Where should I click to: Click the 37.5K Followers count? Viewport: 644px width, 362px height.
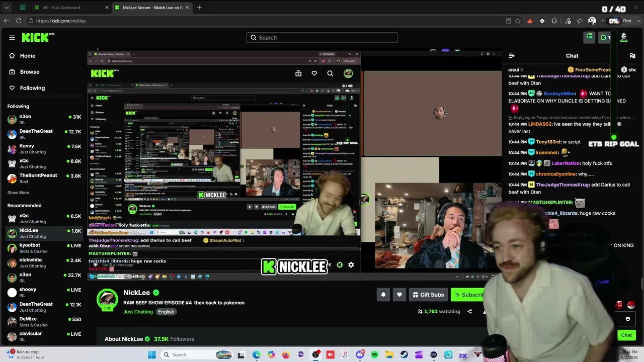point(174,339)
